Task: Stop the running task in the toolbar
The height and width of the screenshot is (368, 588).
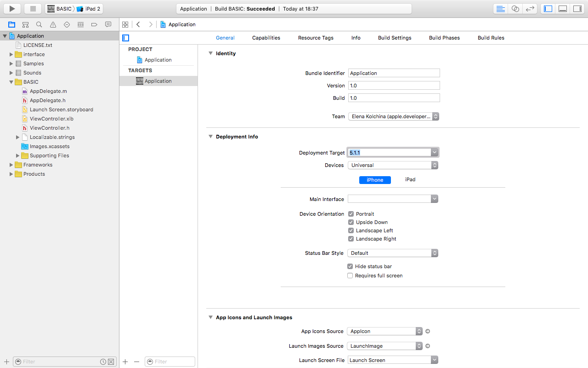Action: 33,9
